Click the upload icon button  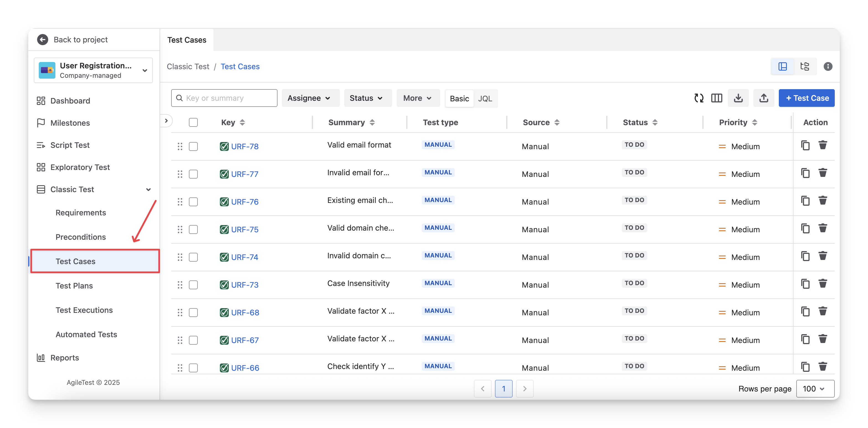click(x=764, y=98)
